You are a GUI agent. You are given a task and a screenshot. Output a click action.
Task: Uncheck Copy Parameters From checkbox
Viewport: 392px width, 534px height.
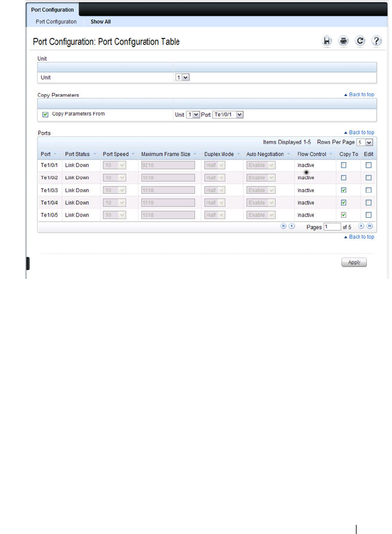(45, 114)
